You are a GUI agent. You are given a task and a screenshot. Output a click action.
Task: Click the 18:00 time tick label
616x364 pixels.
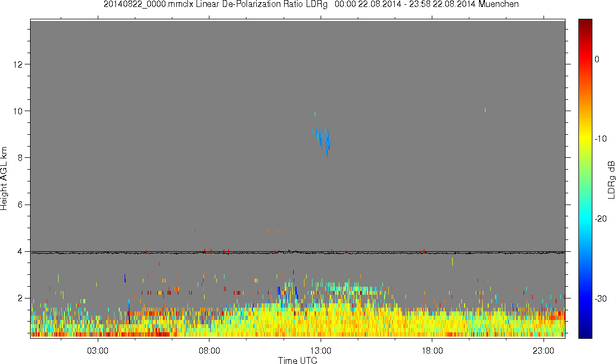432,351
